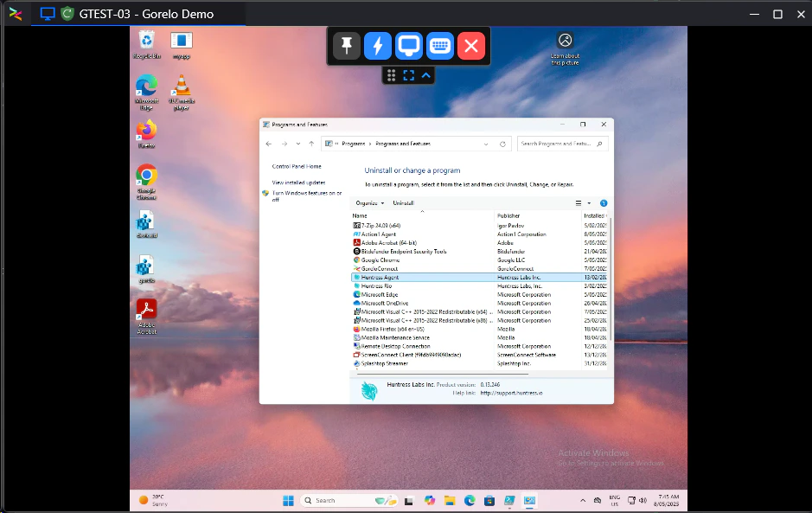This screenshot has height=513, width=812.
Task: Click the pin icon in the Gorelo toolbar
Action: tap(348, 46)
